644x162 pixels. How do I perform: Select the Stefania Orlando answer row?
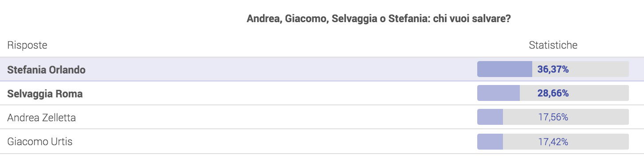[x=322, y=69]
